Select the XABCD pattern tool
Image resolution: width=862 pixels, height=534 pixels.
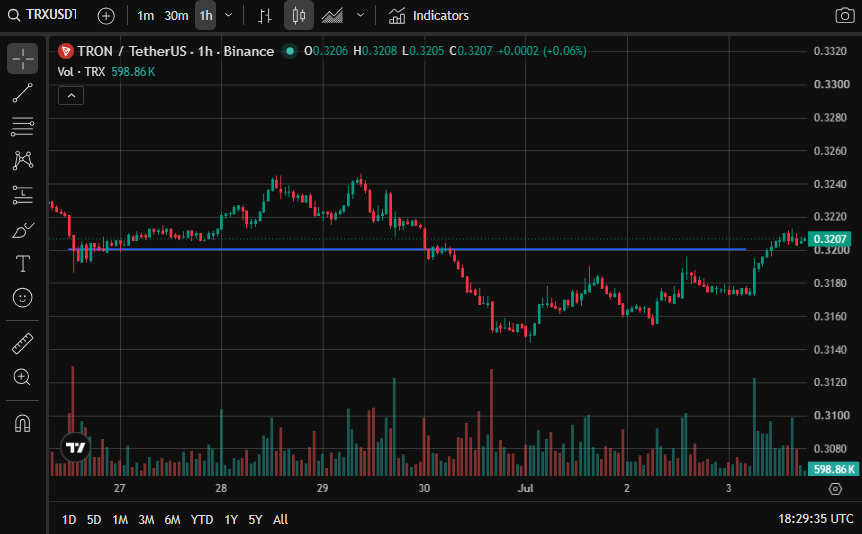(x=23, y=161)
